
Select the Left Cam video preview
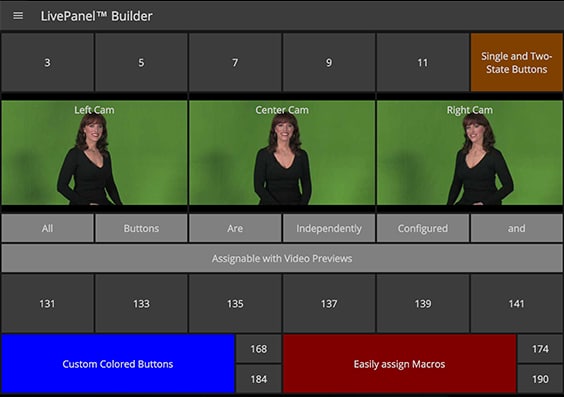click(x=94, y=153)
